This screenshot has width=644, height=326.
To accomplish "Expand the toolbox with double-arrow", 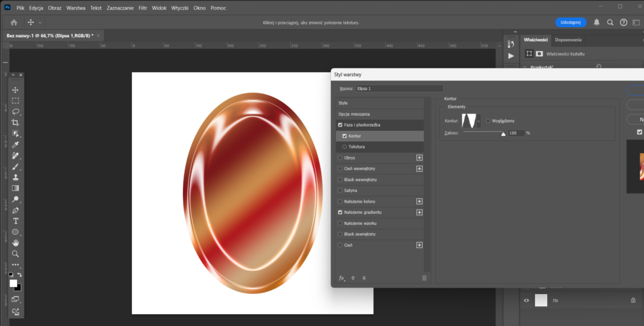I will coord(13,75).
